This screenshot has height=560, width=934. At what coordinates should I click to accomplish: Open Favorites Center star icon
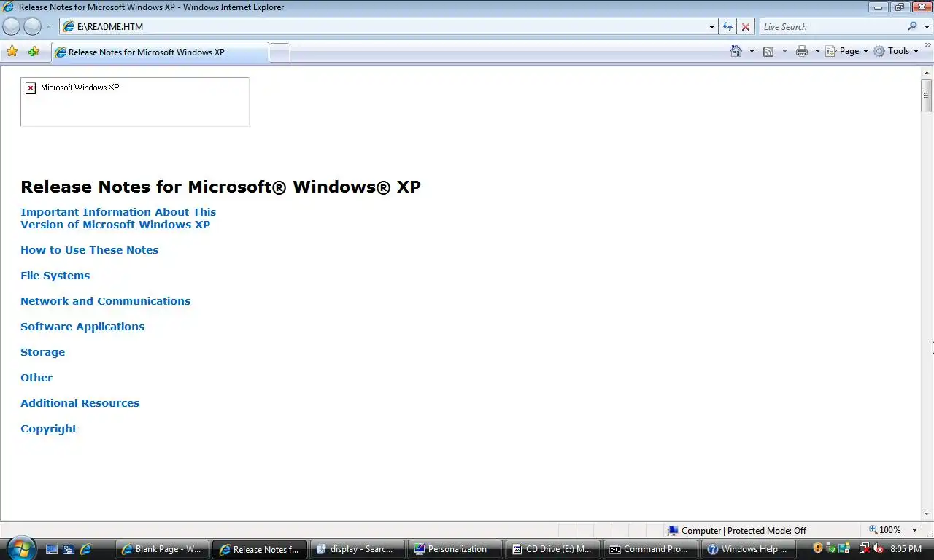(12, 51)
